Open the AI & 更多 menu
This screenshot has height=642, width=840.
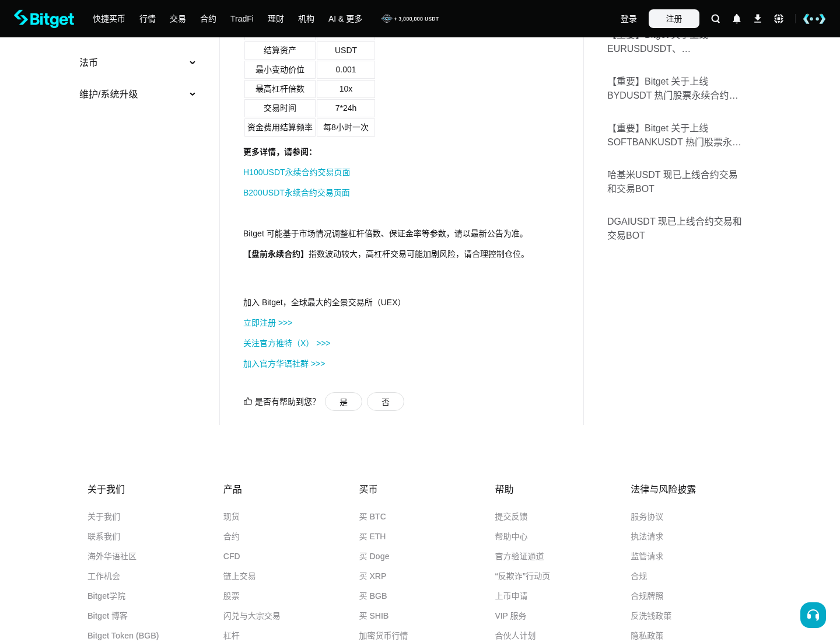(x=345, y=19)
